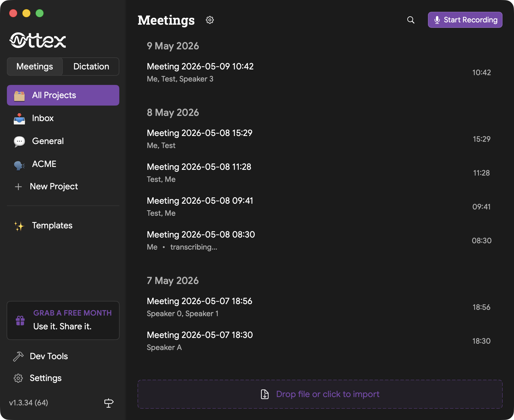Click the 7 May 2026 date header
This screenshot has width=514, height=420.
point(173,281)
